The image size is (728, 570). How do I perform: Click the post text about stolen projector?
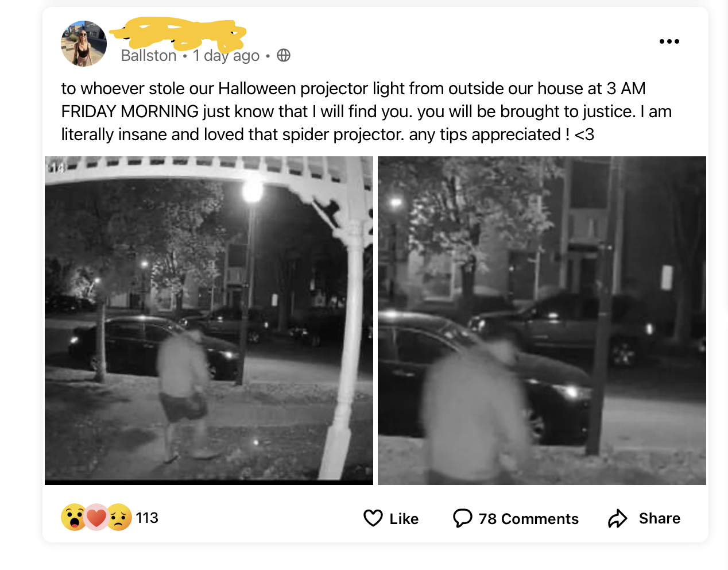click(366, 111)
